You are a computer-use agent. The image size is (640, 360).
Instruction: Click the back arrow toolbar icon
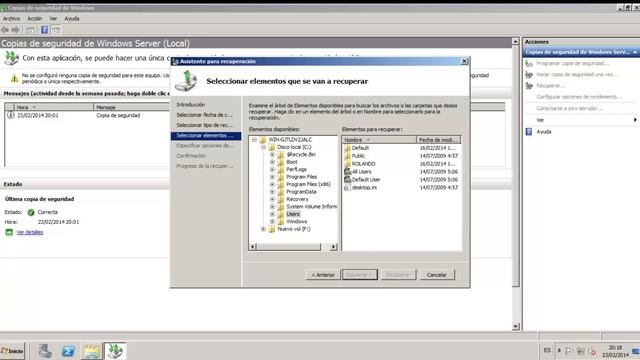(x=5, y=30)
